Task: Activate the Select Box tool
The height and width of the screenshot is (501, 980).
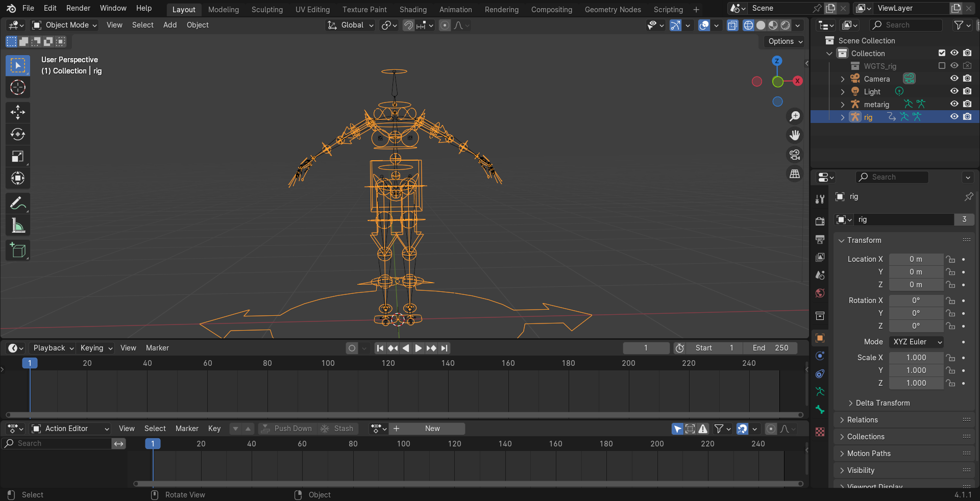Action: click(x=18, y=66)
